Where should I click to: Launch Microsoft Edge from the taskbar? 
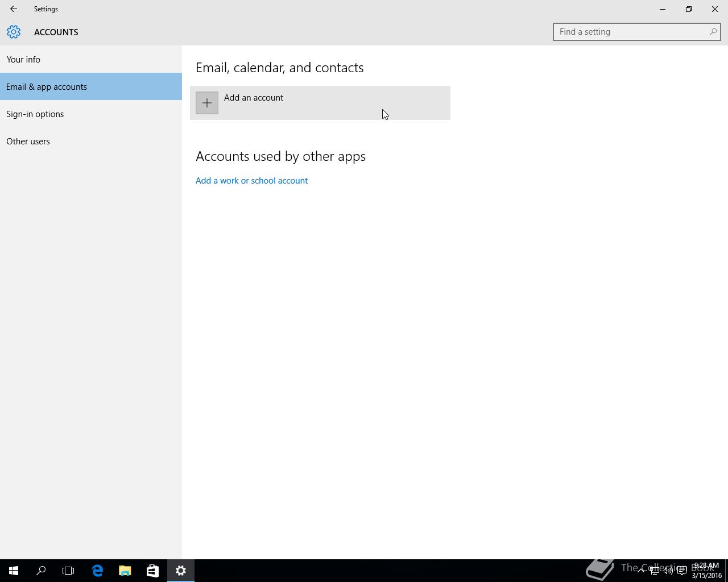(97, 571)
